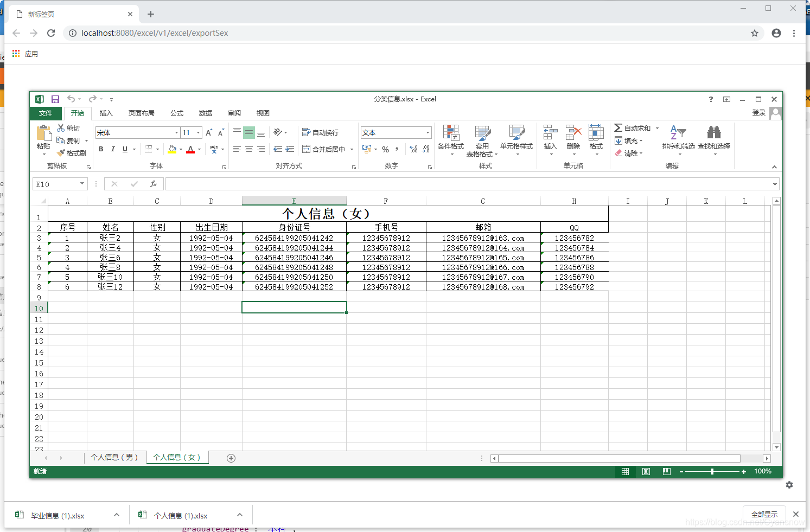The height and width of the screenshot is (532, 810).
Task: Decrease font size with smaller A icon
Action: tap(221, 132)
